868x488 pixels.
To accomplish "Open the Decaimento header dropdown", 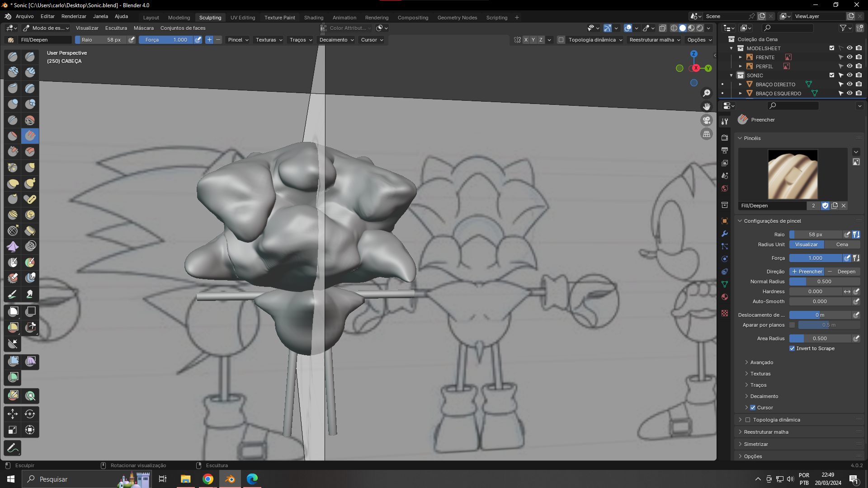I will pos(336,40).
